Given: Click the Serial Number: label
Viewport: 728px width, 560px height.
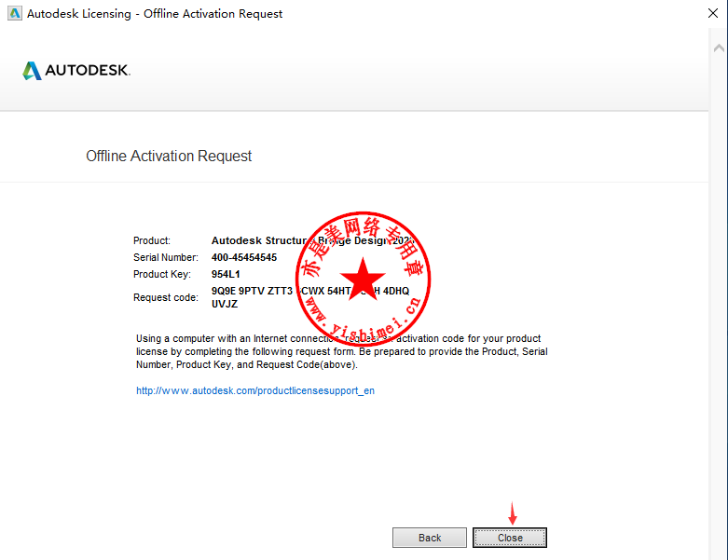Looking at the screenshot, I should click(x=166, y=257).
